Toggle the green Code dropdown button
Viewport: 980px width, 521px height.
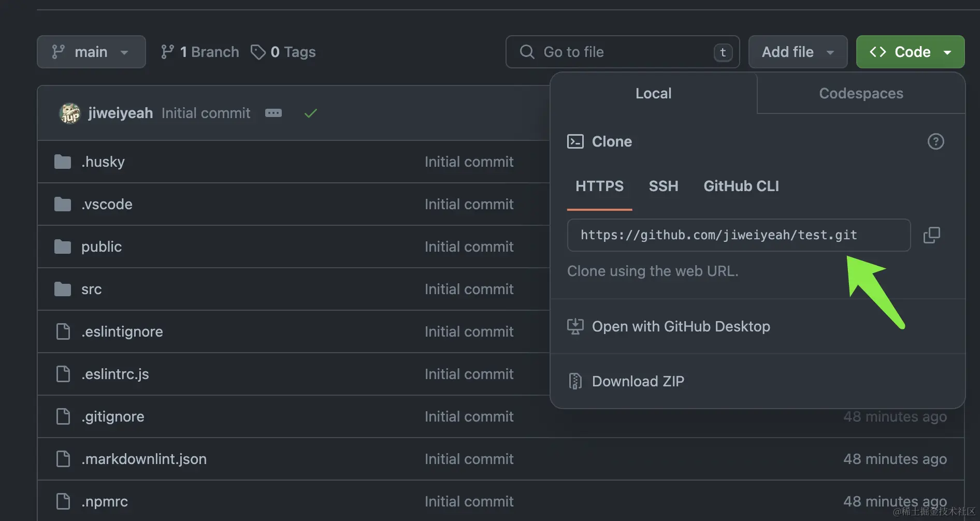(x=910, y=52)
